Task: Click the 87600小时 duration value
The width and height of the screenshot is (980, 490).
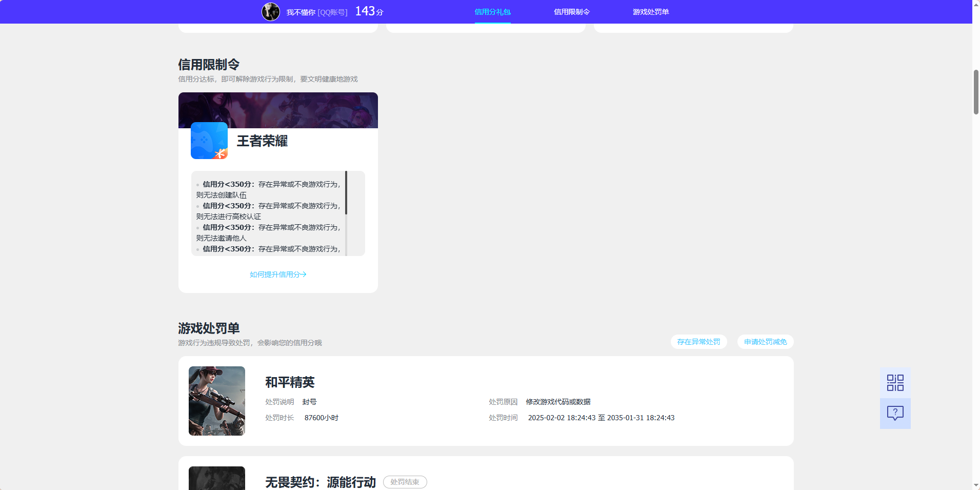Action: 322,418
